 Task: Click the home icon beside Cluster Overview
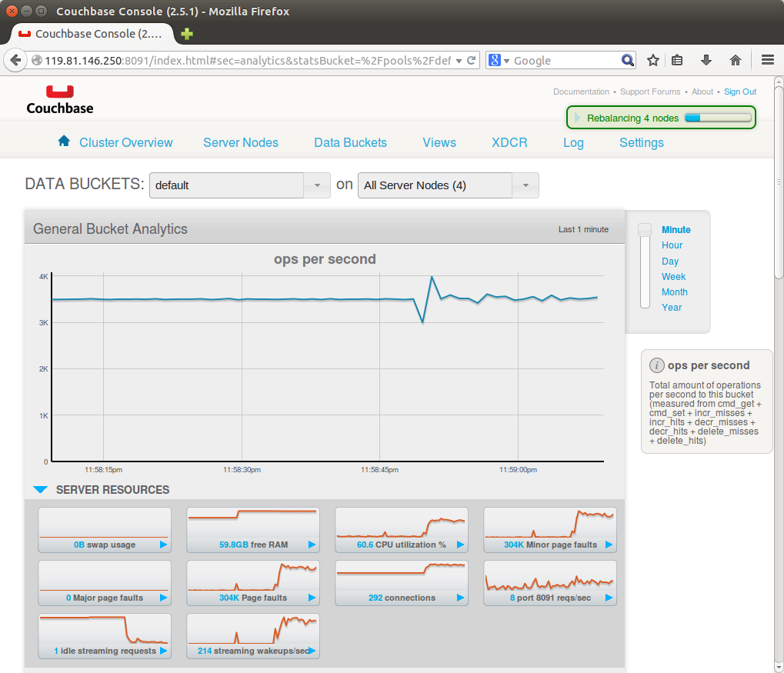click(64, 141)
